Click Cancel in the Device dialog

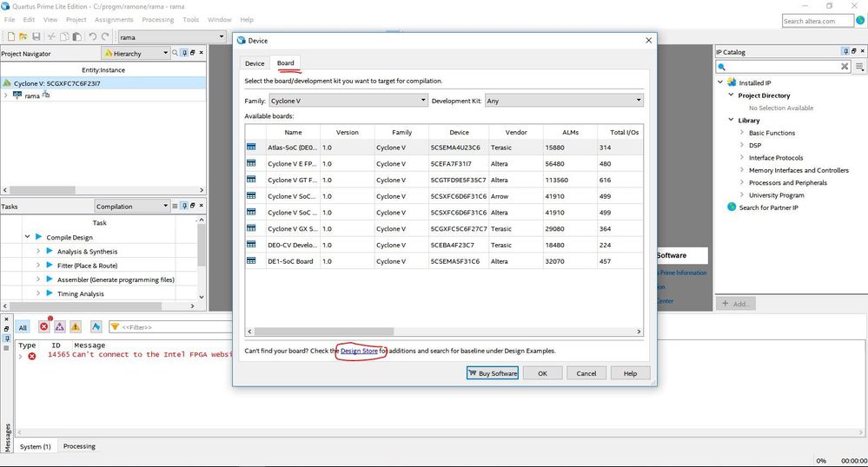(586, 373)
